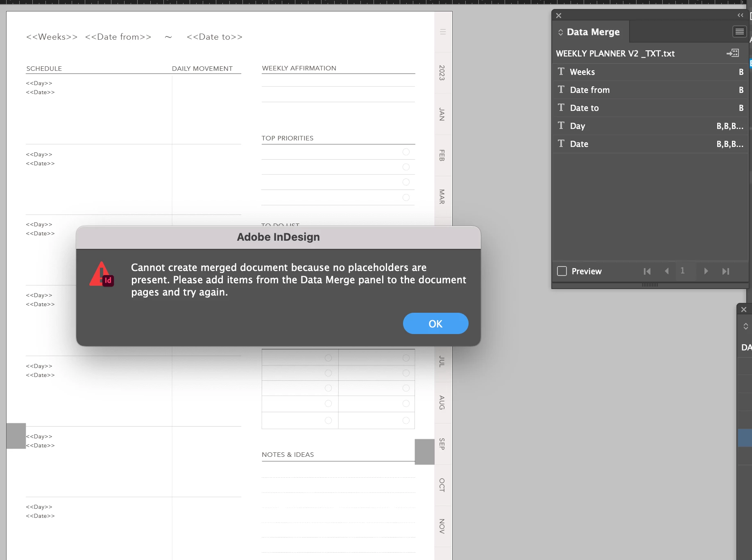Click the DAILY MOVEMENT heading
The width and height of the screenshot is (752, 560).
click(202, 68)
